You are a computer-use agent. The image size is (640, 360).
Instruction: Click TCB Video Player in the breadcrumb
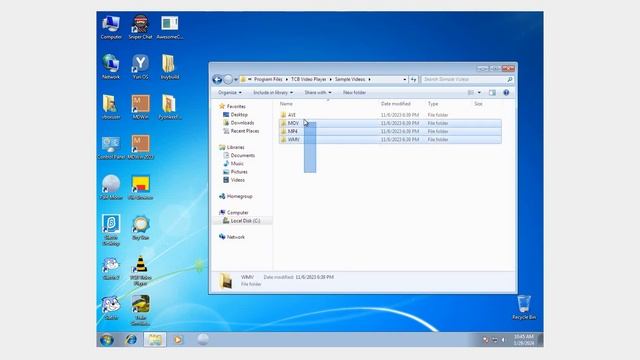[309, 80]
